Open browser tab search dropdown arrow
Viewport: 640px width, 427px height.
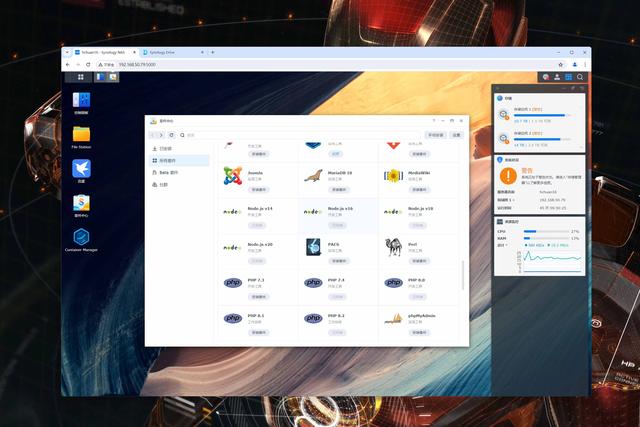pyautogui.click(x=67, y=52)
